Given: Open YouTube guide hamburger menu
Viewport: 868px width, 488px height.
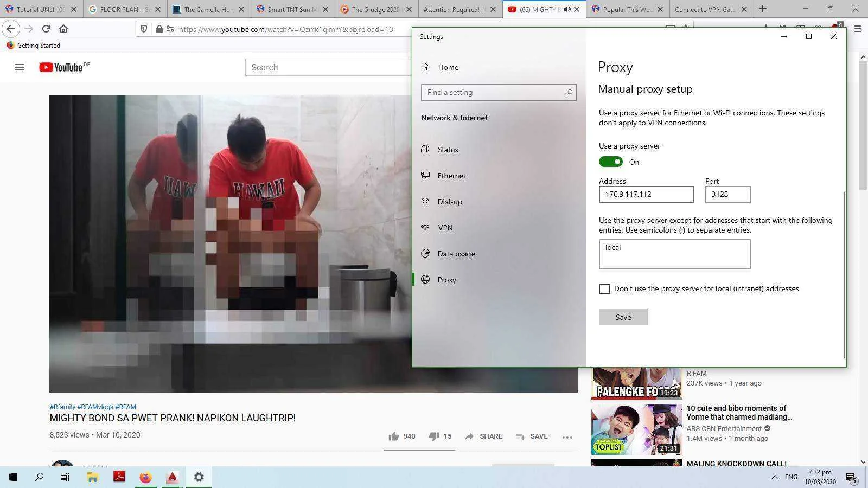Looking at the screenshot, I should 20,67.
